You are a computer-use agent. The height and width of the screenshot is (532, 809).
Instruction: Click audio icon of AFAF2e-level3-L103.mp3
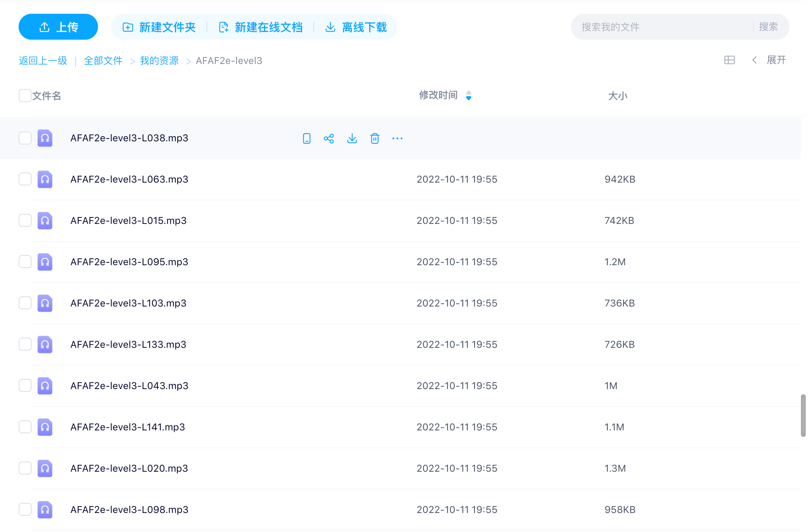click(45, 303)
